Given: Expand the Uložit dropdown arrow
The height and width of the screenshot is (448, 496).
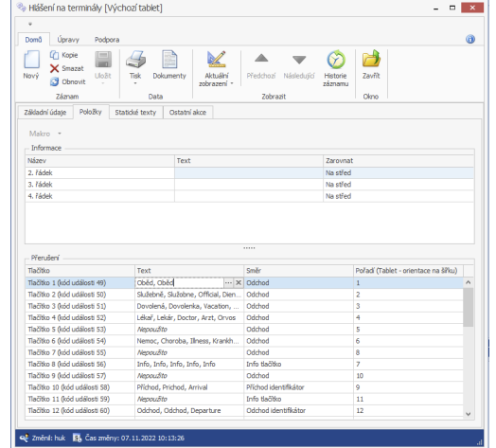Looking at the screenshot, I should tap(103, 83).
